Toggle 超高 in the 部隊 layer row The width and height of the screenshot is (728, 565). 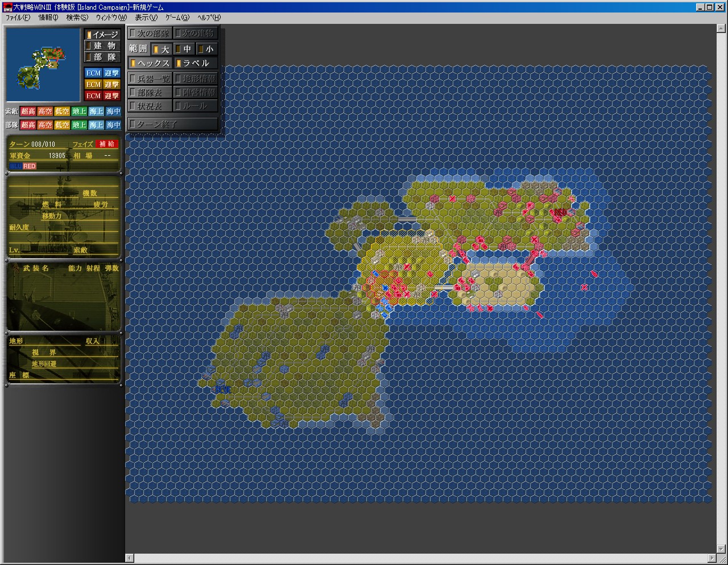pos(28,124)
